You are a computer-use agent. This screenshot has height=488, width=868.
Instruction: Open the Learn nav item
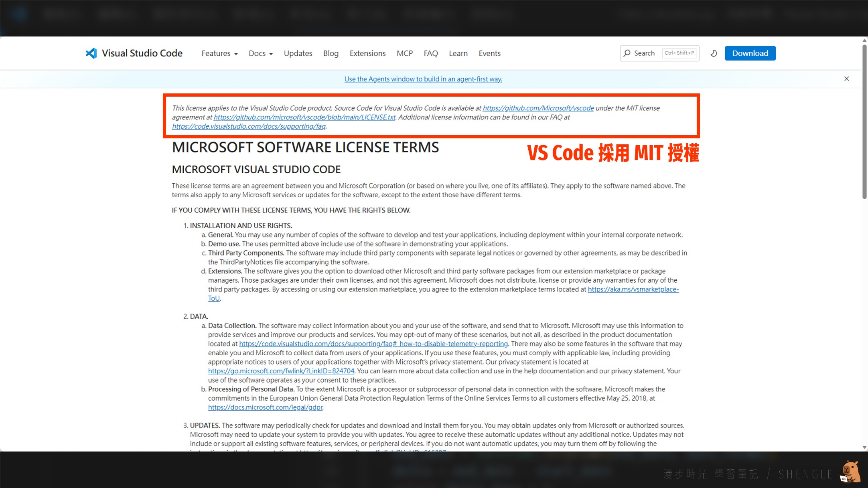point(458,53)
